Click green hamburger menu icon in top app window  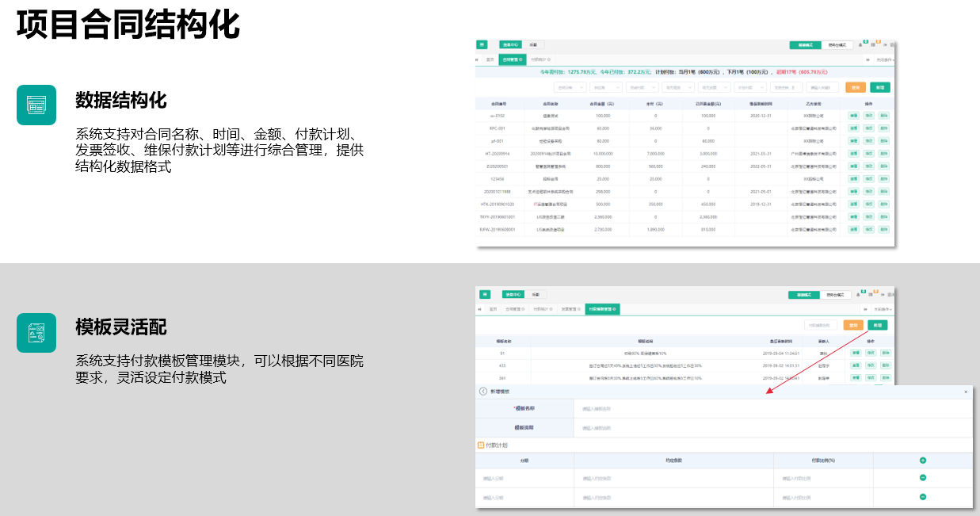pos(482,45)
